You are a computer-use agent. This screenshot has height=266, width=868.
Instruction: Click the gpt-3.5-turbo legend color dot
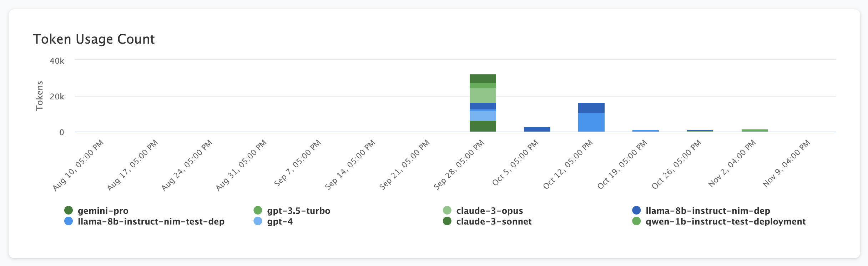point(258,211)
